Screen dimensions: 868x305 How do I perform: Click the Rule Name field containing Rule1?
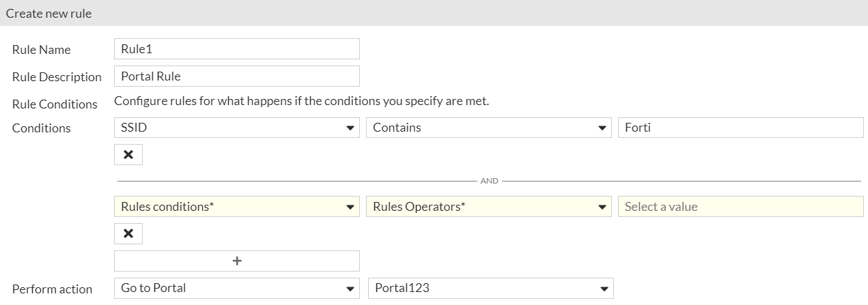236,49
